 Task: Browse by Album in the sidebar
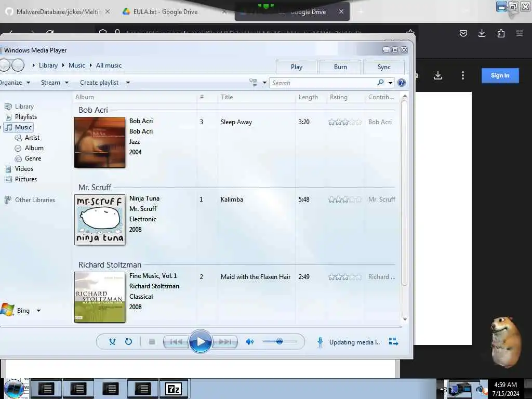(x=34, y=148)
